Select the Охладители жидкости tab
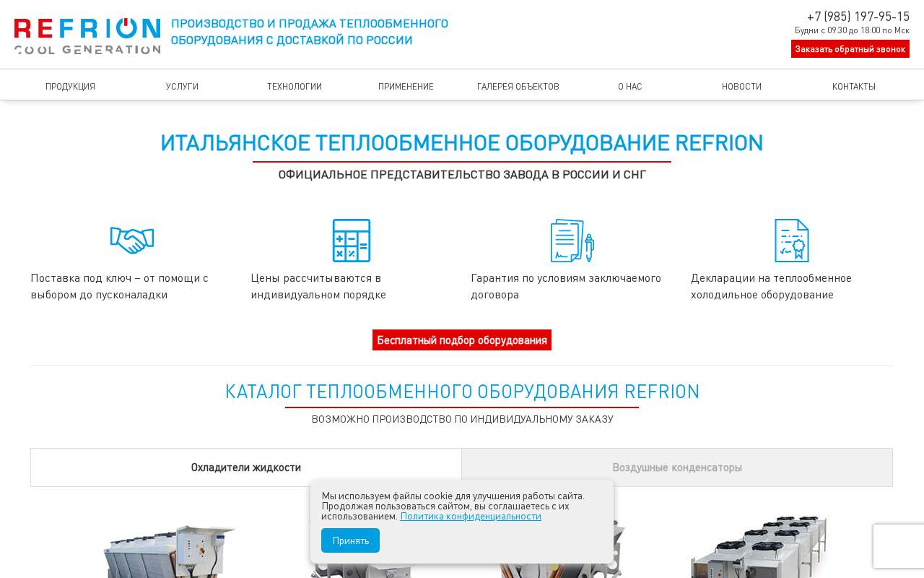This screenshot has height=578, width=924. click(246, 467)
